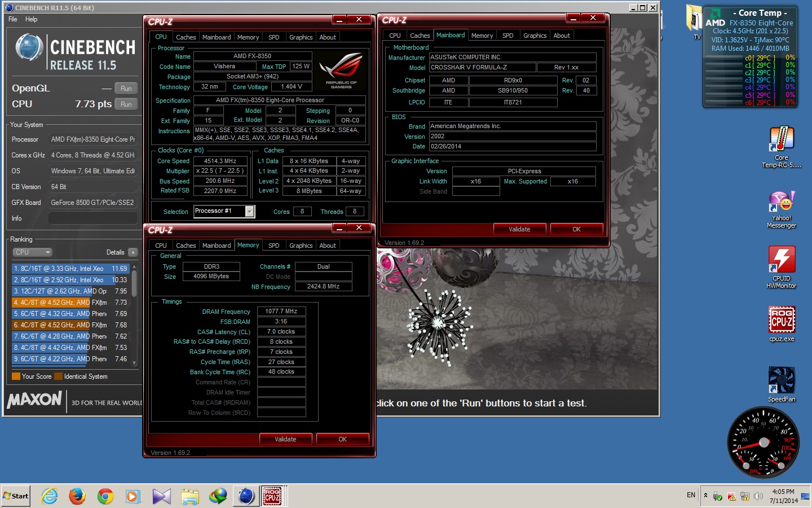Open Google Chrome from the taskbar
The image size is (812, 508).
coord(105,496)
